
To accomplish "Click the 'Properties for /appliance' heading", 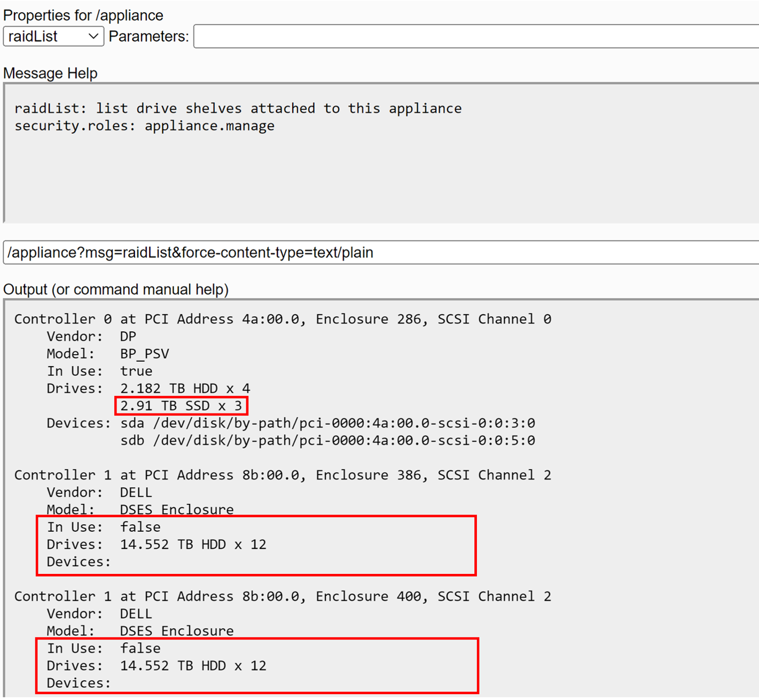I will coord(83,15).
